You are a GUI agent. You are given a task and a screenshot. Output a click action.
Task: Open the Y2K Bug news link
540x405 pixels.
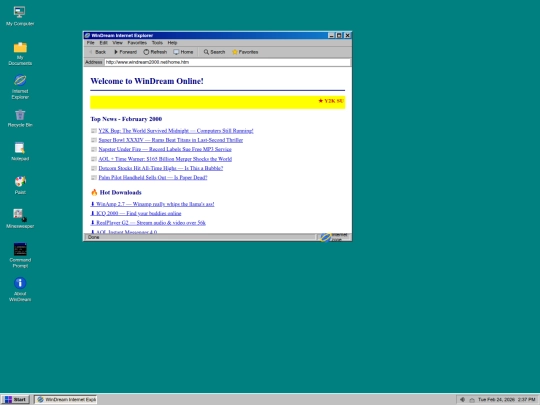click(176, 131)
